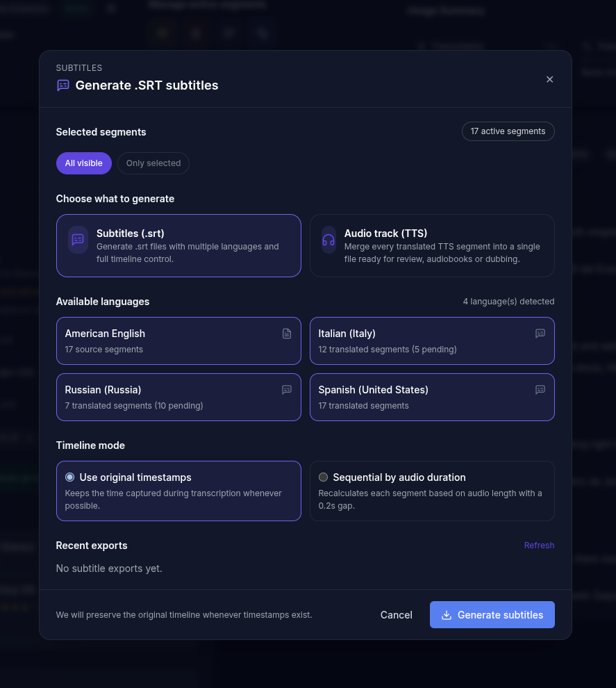Screen dimensions: 616x688
Task: Click the document icon on American English
Action: [287, 334]
